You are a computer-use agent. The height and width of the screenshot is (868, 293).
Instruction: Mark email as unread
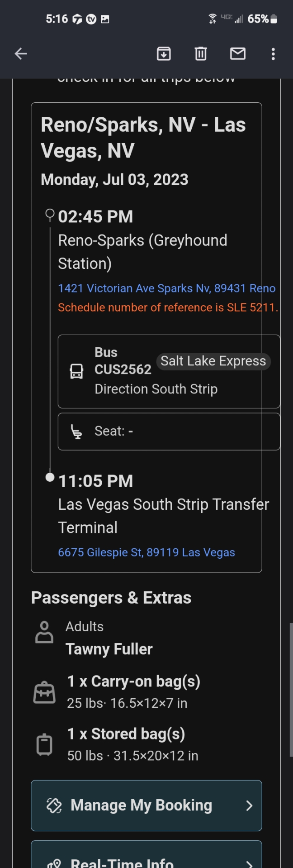tap(238, 54)
